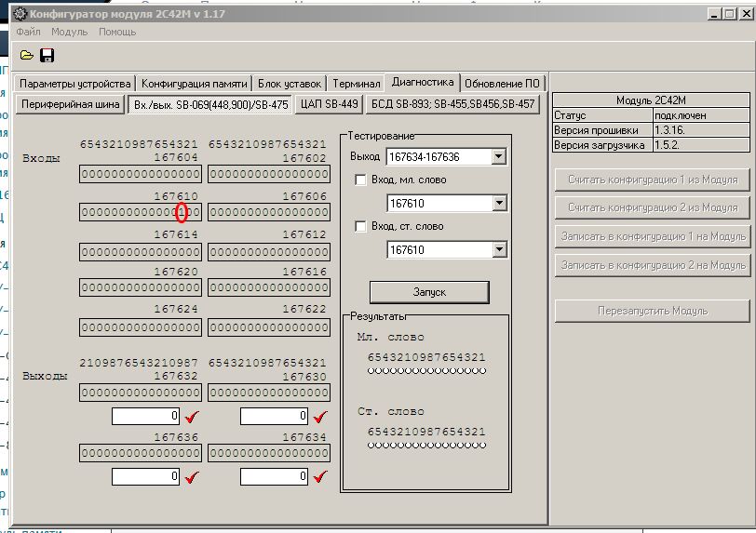Switch to Терминал tab
The height and width of the screenshot is (533, 756).
coord(357,84)
